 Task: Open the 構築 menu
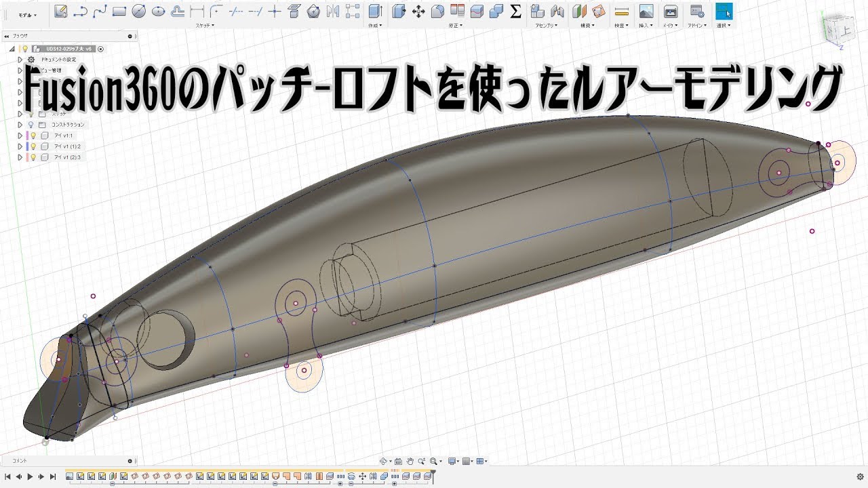(x=586, y=26)
